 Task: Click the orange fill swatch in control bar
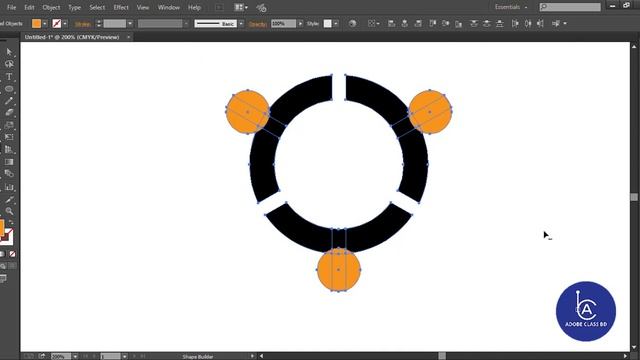(36, 24)
